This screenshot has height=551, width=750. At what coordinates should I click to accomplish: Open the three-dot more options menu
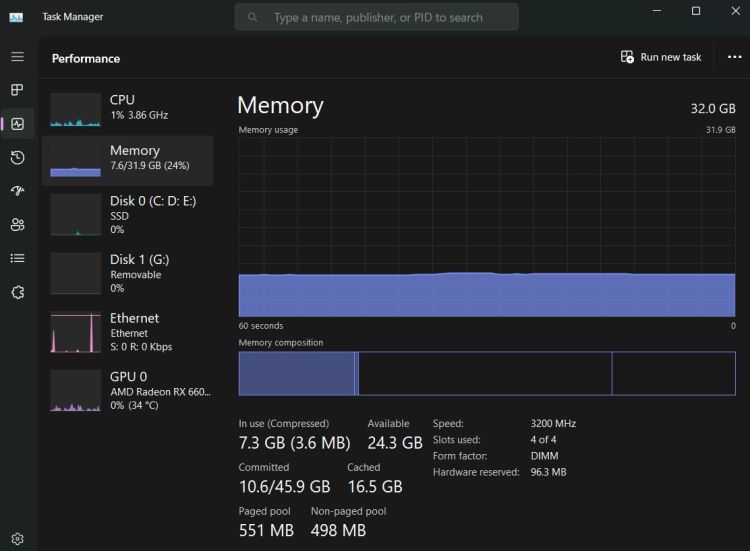click(735, 57)
